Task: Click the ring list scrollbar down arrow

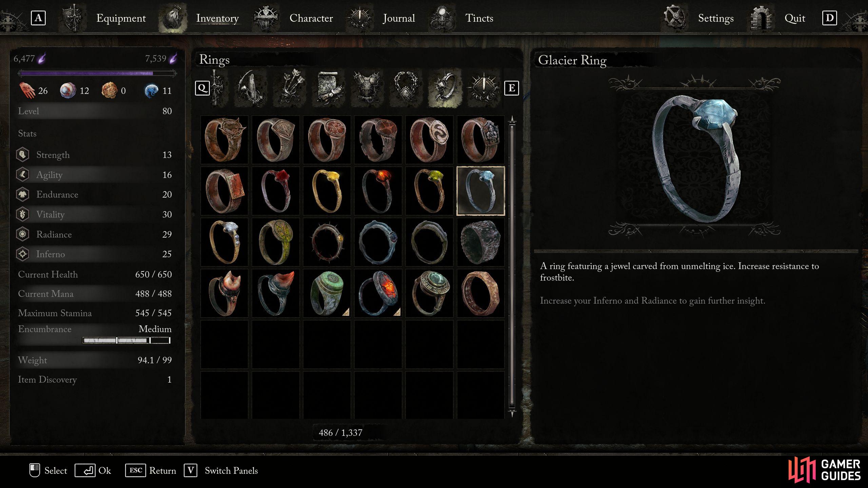Action: click(x=512, y=413)
